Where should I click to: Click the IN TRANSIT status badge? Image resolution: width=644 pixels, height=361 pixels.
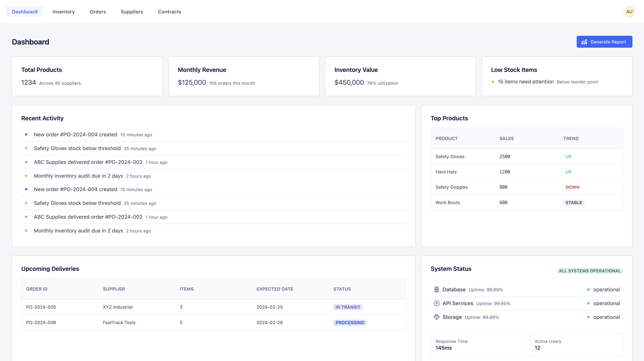pos(348,307)
